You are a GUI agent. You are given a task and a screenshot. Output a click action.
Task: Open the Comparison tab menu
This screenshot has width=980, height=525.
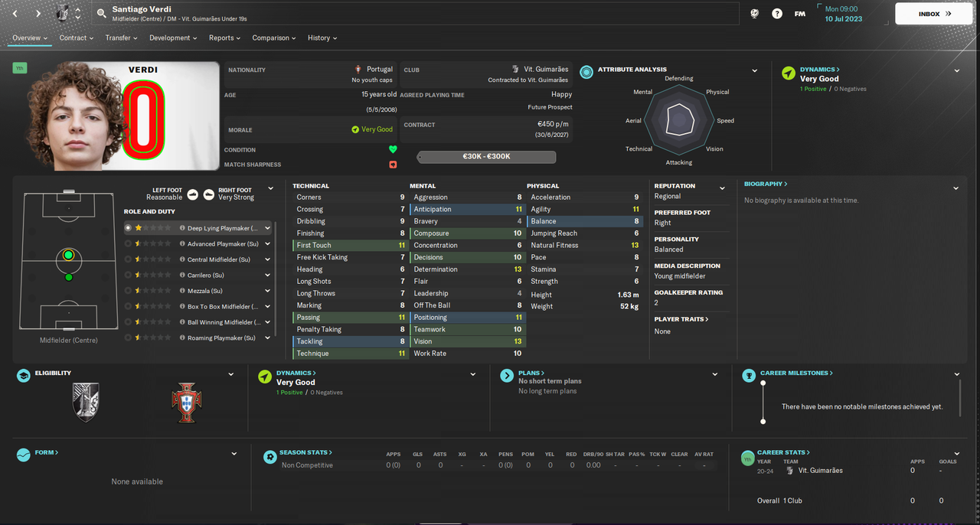(275, 37)
